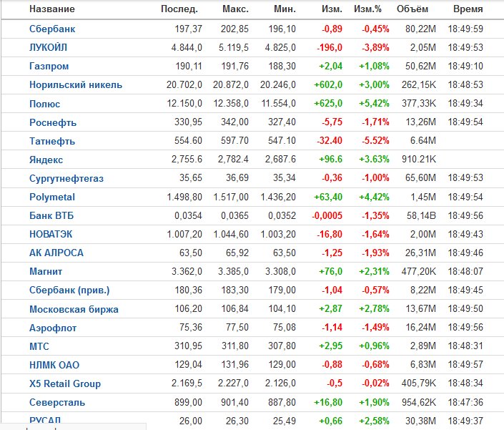Open the Сбербанк (прив.) link
This screenshot has width=504, height=430.
pos(69,290)
